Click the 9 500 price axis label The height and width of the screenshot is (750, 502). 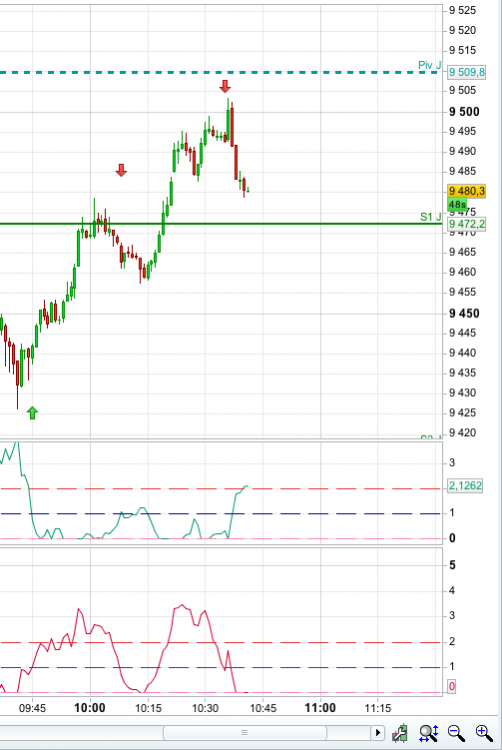(x=464, y=111)
